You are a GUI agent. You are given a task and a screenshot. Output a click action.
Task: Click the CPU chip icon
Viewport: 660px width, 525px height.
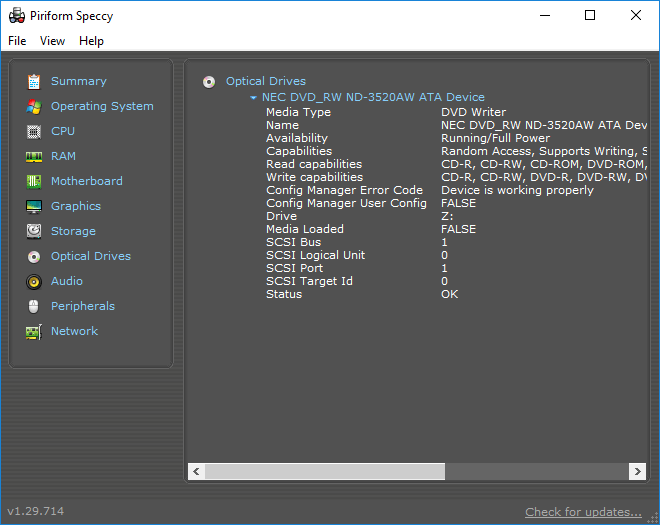point(34,132)
